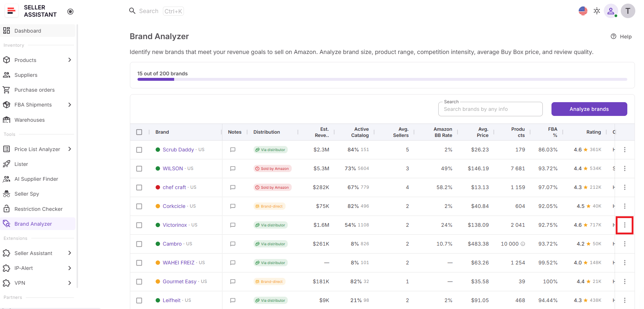Open note for Cambro brand
Image resolution: width=644 pixels, height=309 pixels.
[x=233, y=244]
